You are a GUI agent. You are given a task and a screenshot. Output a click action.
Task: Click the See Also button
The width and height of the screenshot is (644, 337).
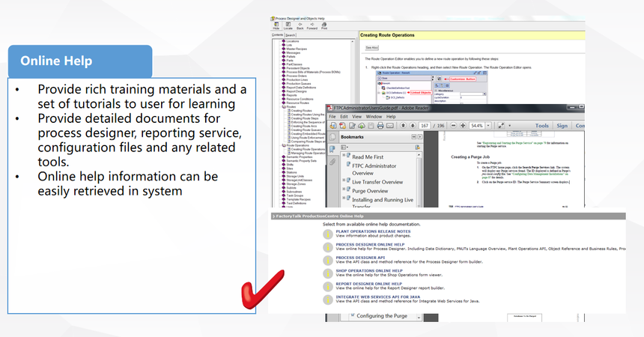coord(371,48)
